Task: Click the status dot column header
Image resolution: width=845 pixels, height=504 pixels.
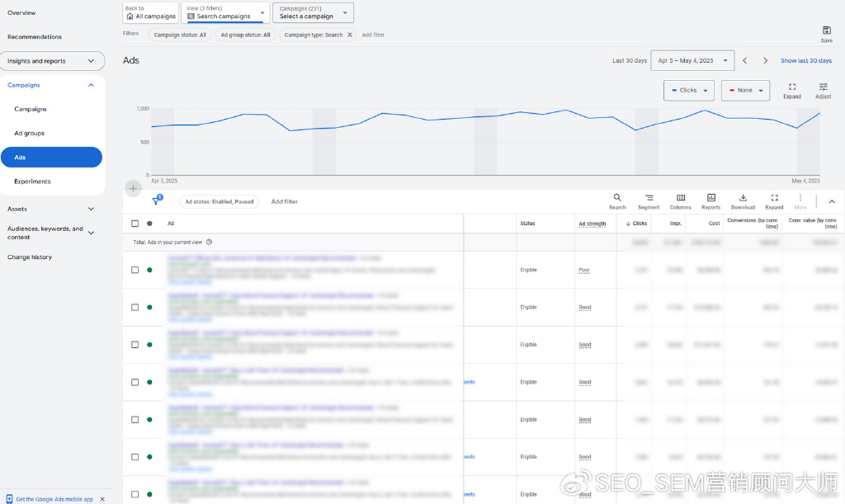Action: point(149,224)
